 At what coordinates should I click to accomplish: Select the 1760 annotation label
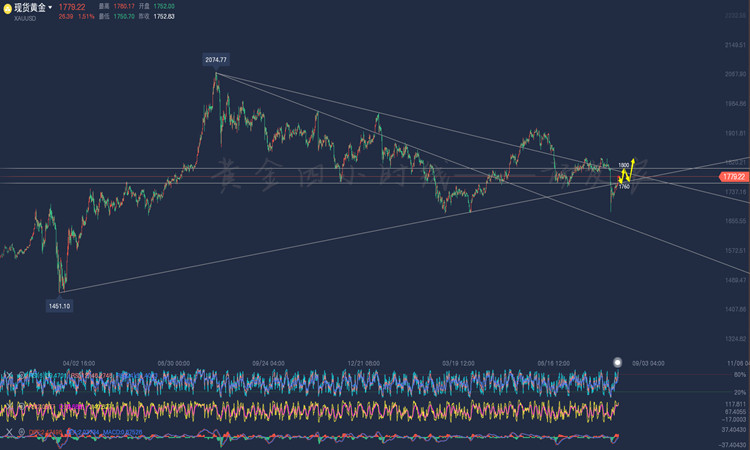624,187
